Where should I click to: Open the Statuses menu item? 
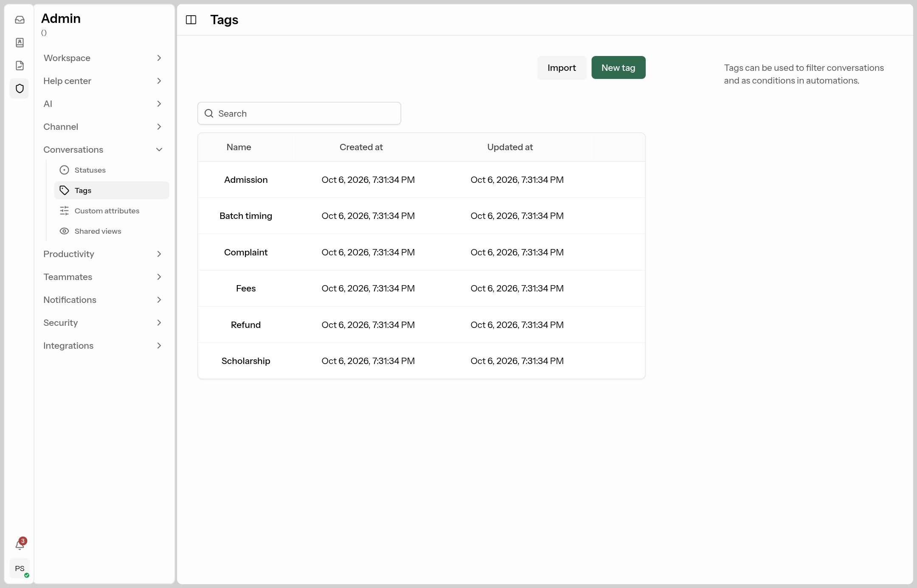click(112, 170)
